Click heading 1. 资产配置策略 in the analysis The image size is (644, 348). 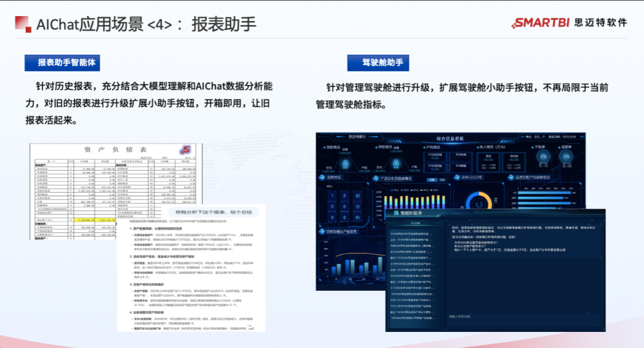tap(156, 228)
